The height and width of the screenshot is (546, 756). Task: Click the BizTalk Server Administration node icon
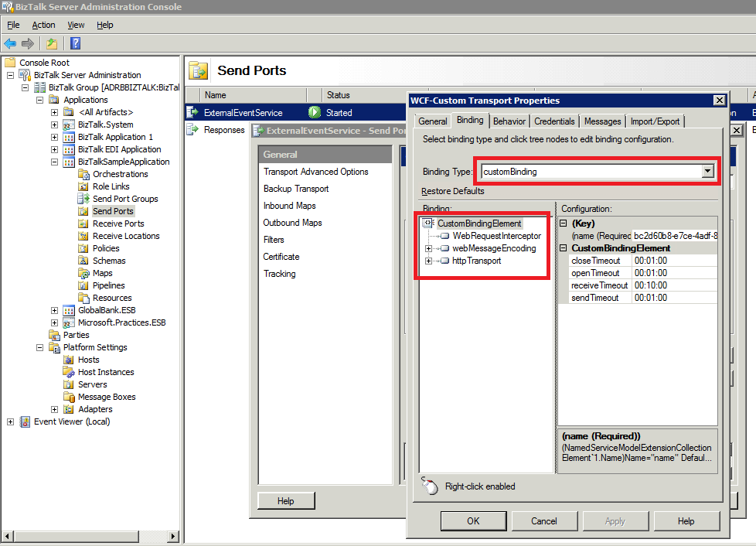(25, 75)
